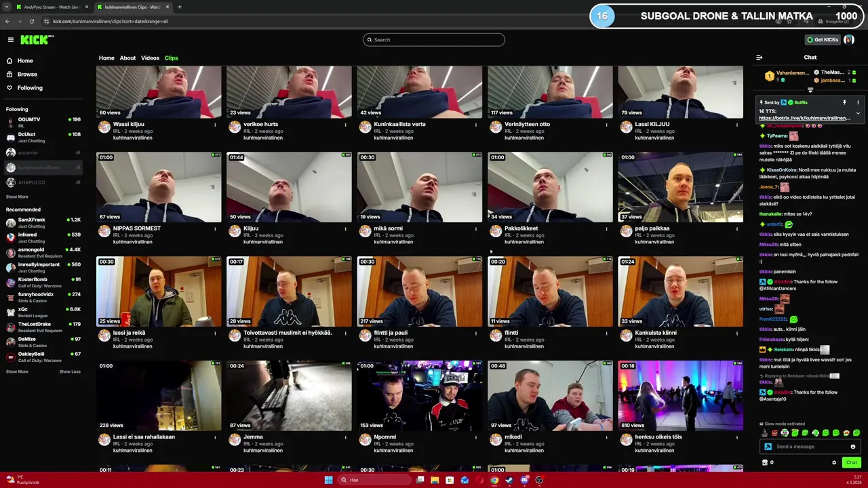Click the KICK logo
Viewport: 868px width, 488px height.
(37, 39)
